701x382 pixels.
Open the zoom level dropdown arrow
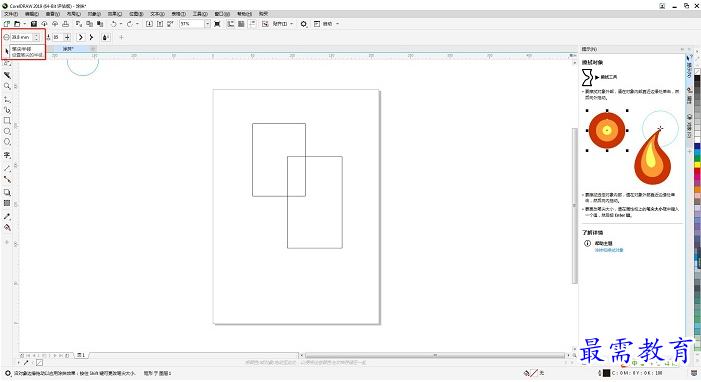[207, 24]
